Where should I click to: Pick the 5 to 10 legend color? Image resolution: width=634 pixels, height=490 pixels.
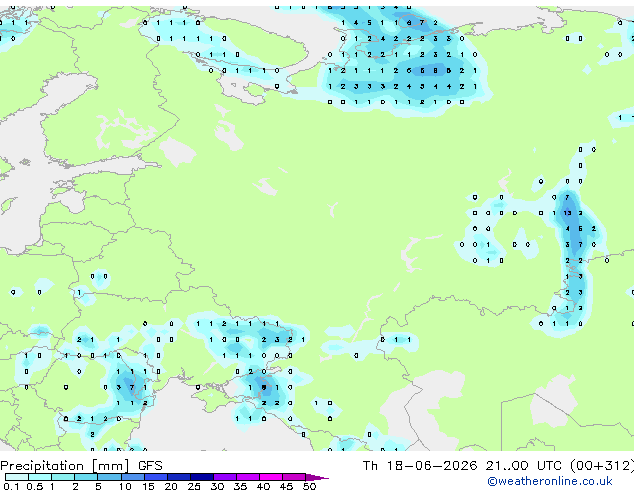click(109, 477)
